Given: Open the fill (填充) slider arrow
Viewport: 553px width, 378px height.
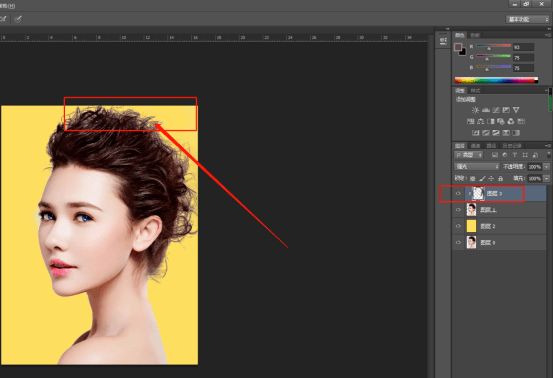Looking at the screenshot, I should pos(547,178).
